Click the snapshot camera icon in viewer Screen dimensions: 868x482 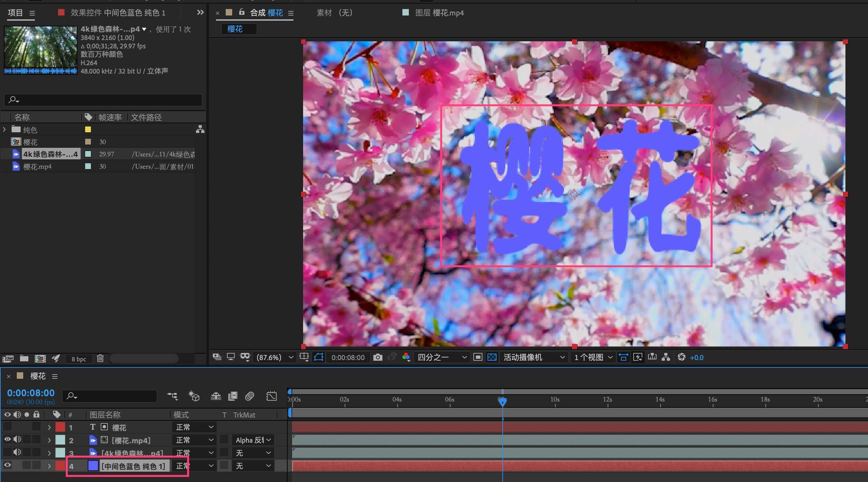(378, 357)
